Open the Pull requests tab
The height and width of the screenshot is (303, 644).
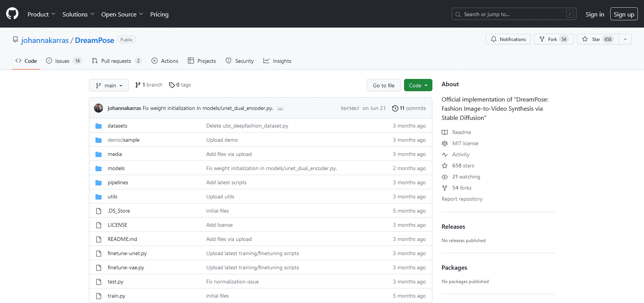point(117,61)
